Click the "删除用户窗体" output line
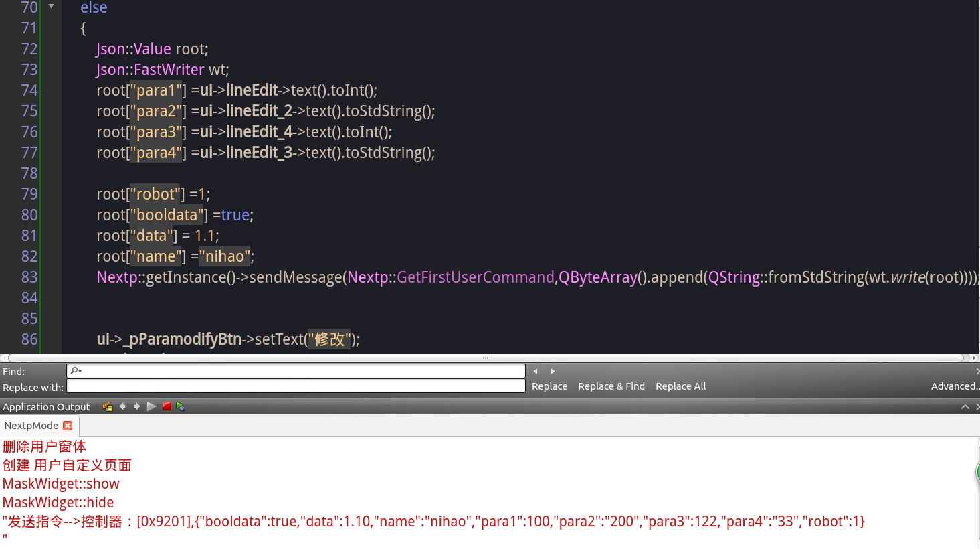 point(44,447)
